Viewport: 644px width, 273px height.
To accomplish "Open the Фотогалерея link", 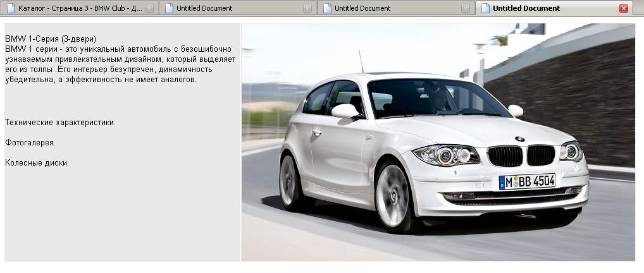I will (x=30, y=143).
